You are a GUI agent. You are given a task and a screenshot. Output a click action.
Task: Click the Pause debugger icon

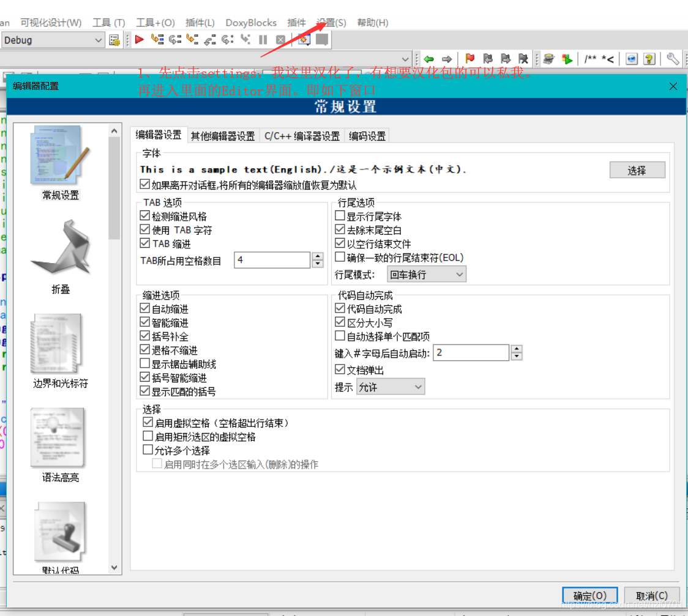pyautogui.click(x=263, y=40)
